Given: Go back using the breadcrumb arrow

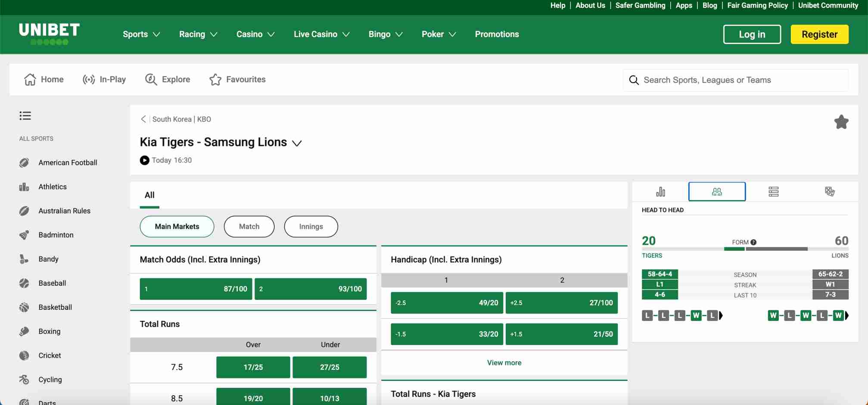Looking at the screenshot, I should point(143,119).
